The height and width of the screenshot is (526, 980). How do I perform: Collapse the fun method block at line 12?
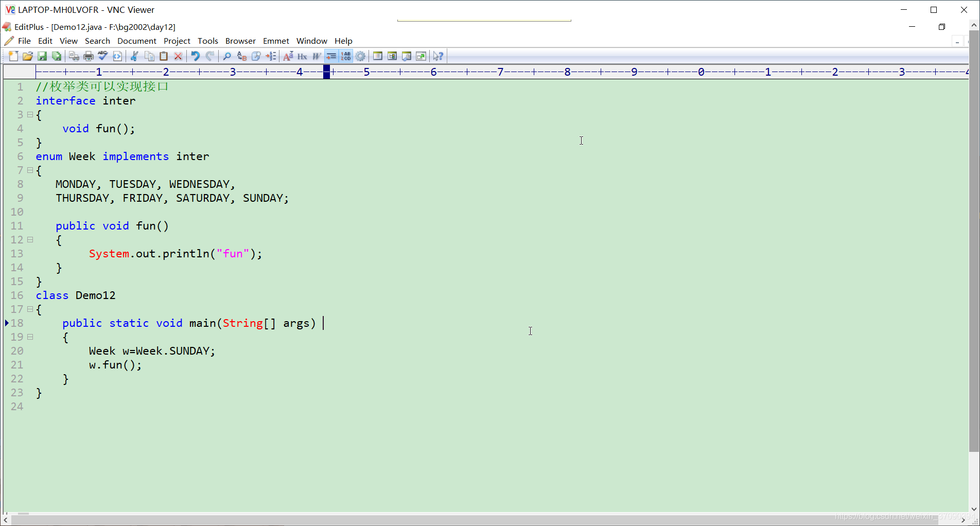tap(30, 239)
